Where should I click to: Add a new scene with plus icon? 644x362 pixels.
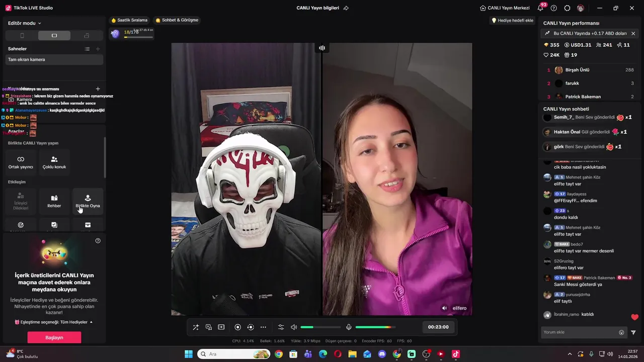point(98,49)
